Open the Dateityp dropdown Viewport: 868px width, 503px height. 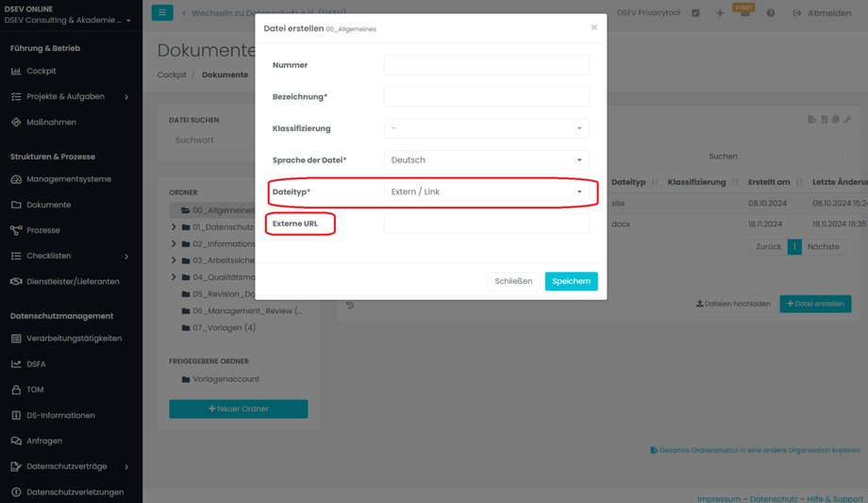[x=486, y=192]
